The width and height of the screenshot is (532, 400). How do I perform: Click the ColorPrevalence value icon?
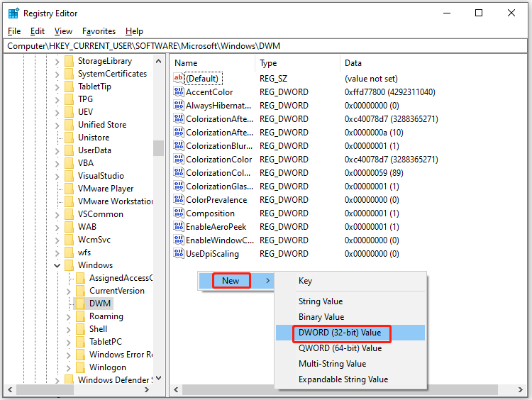click(x=179, y=199)
